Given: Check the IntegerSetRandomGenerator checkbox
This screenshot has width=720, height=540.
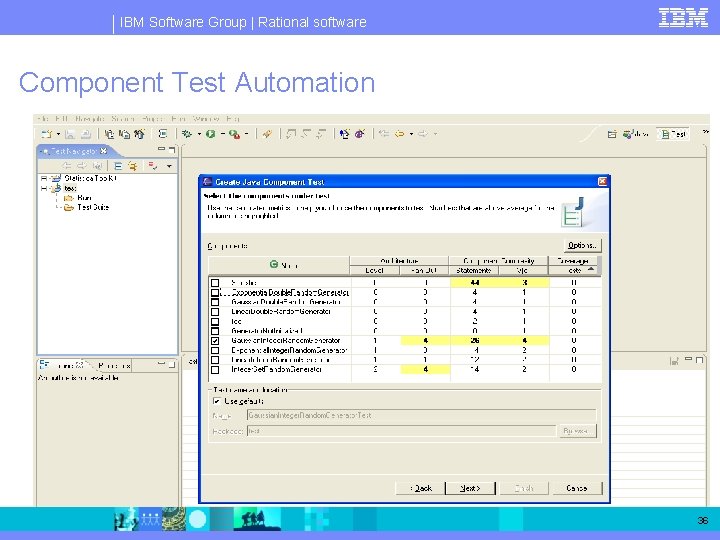Looking at the screenshot, I should [x=215, y=370].
